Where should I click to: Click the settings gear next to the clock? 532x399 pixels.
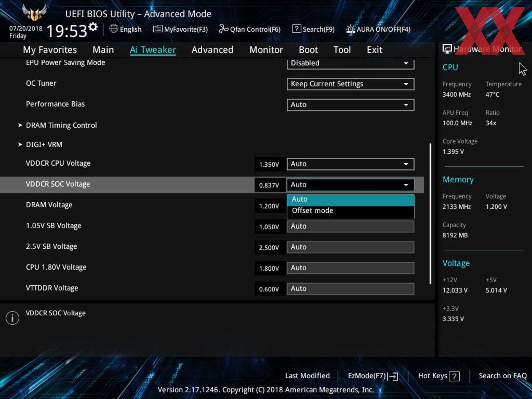tap(93, 27)
